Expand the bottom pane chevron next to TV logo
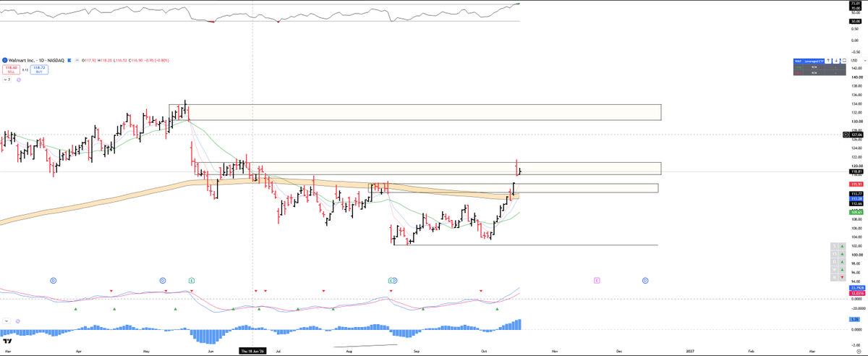Image resolution: width=868 pixels, height=356 pixels. point(7,321)
